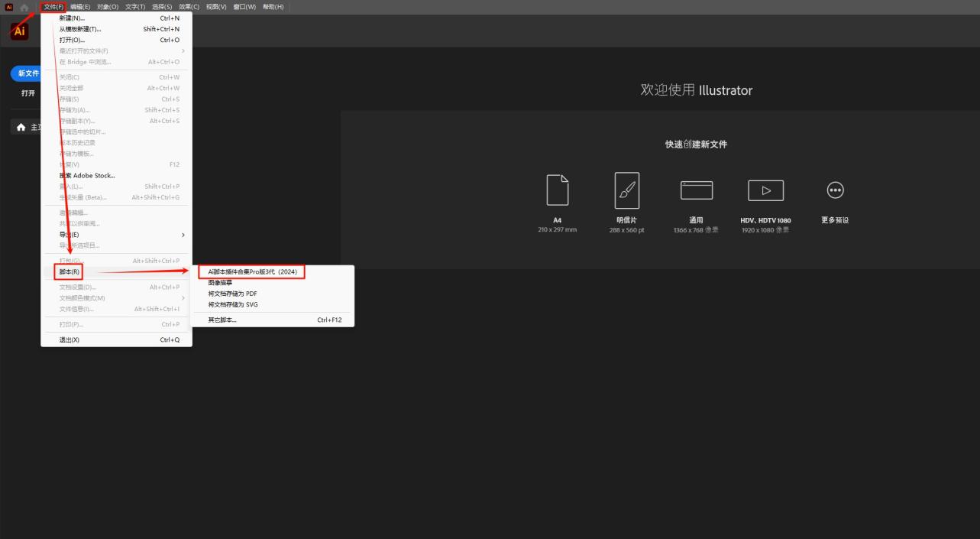The width and height of the screenshot is (980, 539).
Task: Click the 打开 button in sidebar
Action: pyautogui.click(x=28, y=93)
